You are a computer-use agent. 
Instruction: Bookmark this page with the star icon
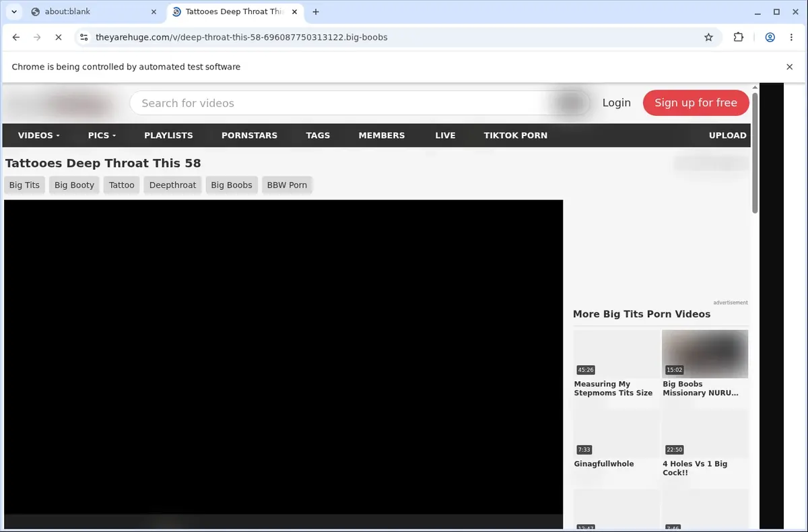708,38
